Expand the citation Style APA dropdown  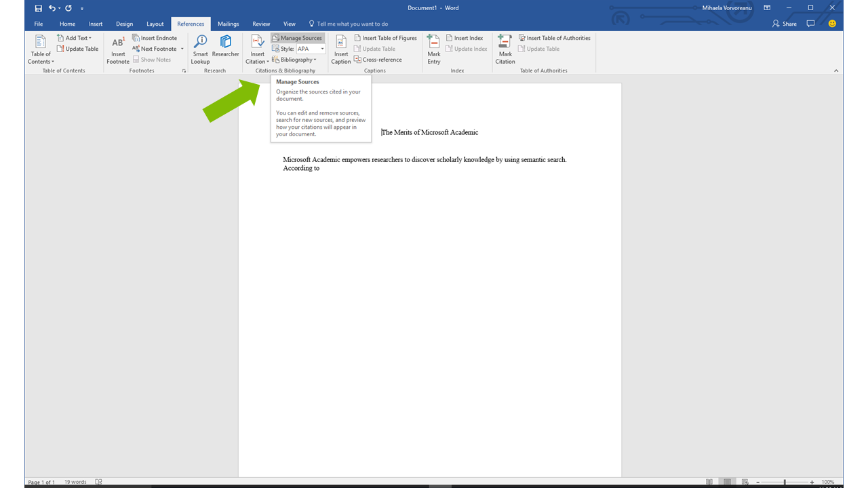coord(322,49)
